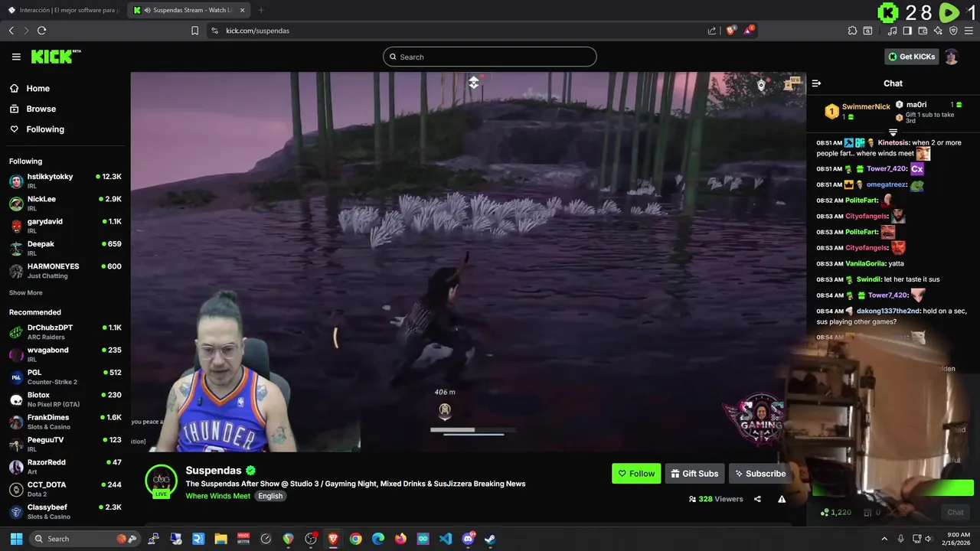Toggle browser sidebar panel icon
The height and width of the screenshot is (551, 980).
coord(907,31)
